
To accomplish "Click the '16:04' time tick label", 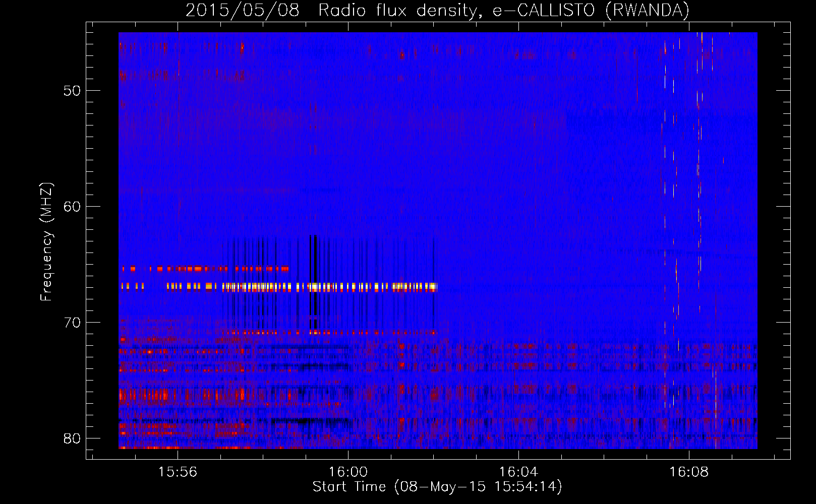I will pyautogui.click(x=518, y=472).
